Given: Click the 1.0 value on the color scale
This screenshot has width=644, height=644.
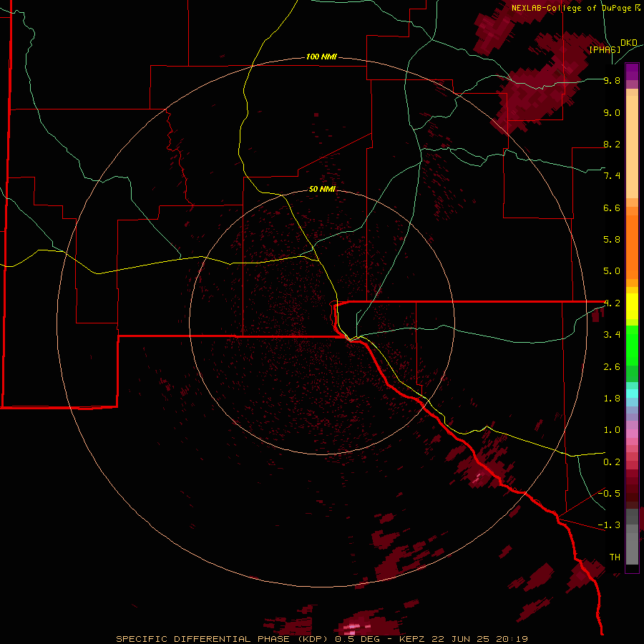Looking at the screenshot, I should pyautogui.click(x=612, y=430).
